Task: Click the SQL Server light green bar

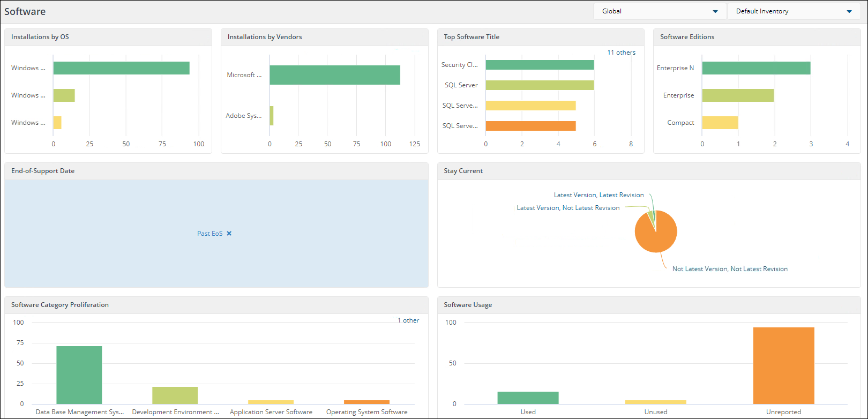Action: tap(540, 85)
